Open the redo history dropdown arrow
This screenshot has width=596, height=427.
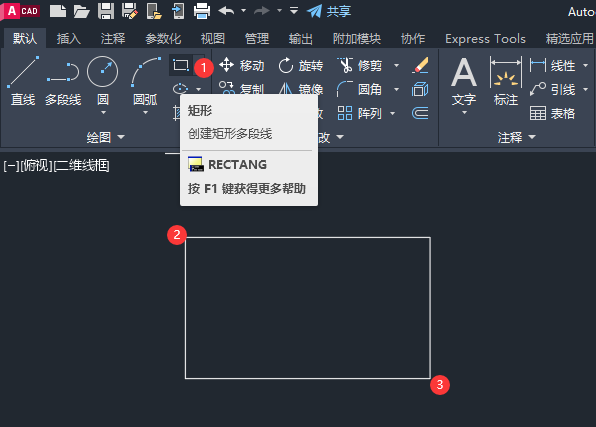click(x=279, y=11)
